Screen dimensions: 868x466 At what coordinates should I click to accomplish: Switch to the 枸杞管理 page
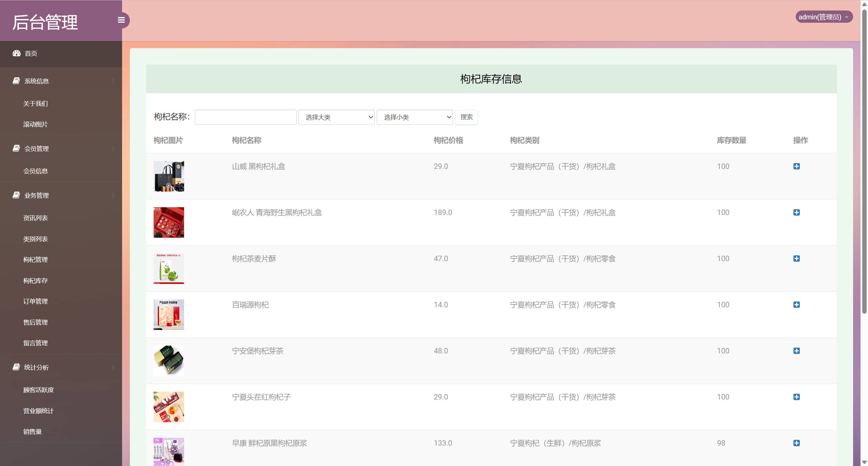pyautogui.click(x=35, y=259)
